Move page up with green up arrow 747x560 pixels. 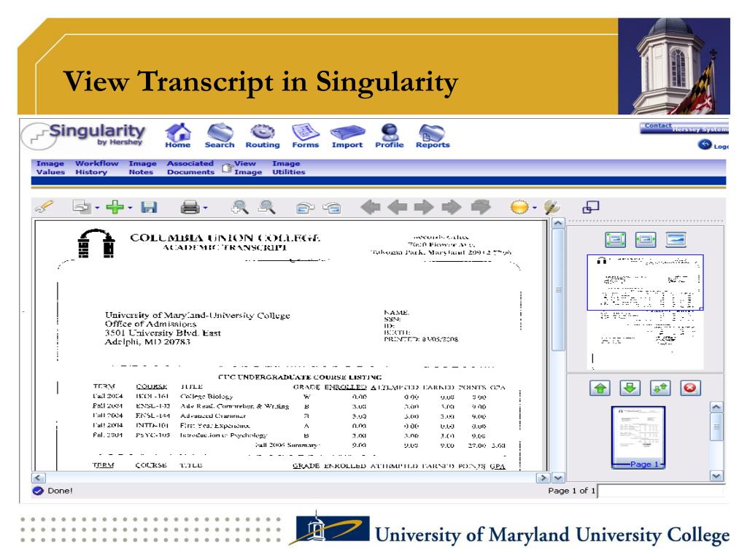point(600,388)
